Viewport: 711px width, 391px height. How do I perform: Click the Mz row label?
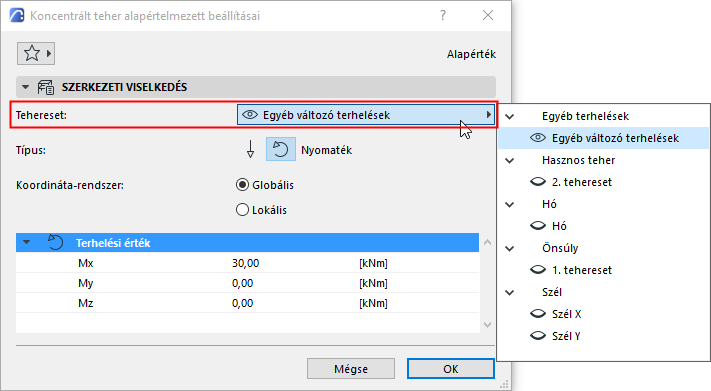click(x=86, y=303)
